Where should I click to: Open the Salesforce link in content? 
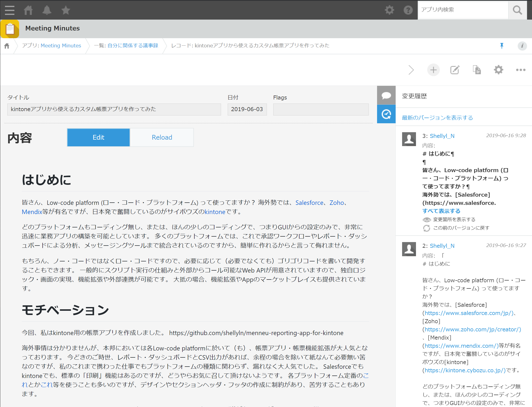pyautogui.click(x=309, y=203)
